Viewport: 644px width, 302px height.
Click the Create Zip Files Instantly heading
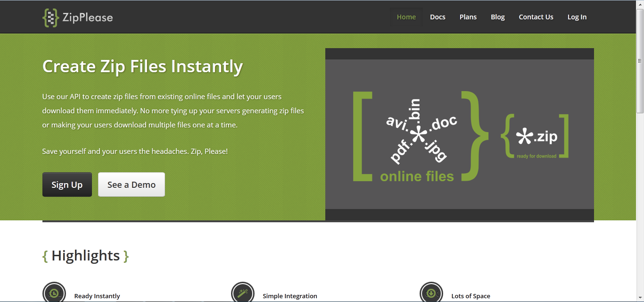pos(142,67)
